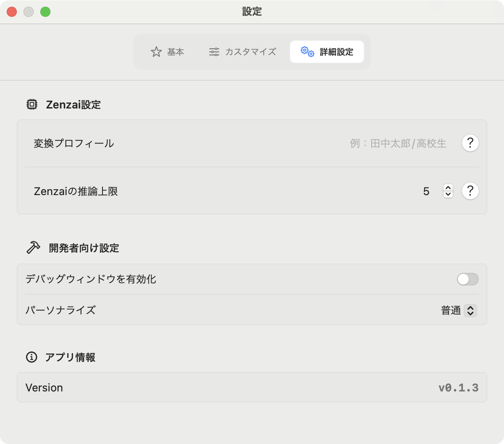Screen dimensions: 504x444
Task: Open the パーソナライズ dropdown showing 普通
Action: click(x=459, y=310)
